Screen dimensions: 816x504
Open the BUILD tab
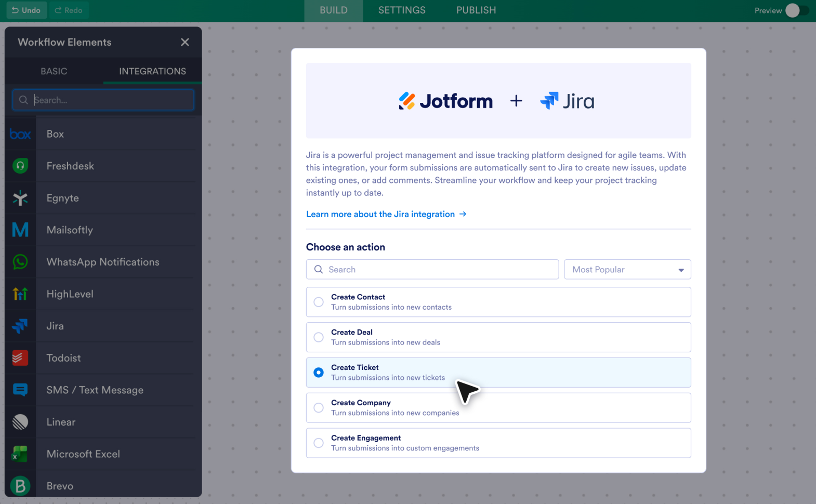pyautogui.click(x=334, y=10)
